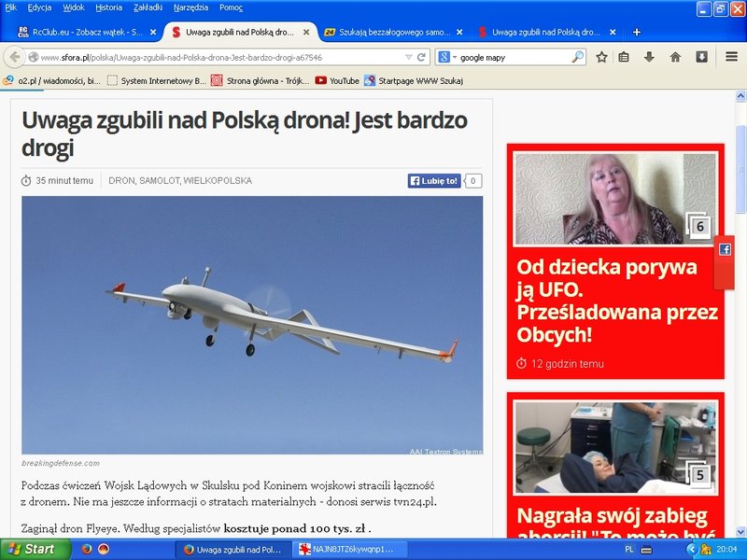The image size is (747, 560).
Task: Open a new tab with plus button
Action: point(637,32)
